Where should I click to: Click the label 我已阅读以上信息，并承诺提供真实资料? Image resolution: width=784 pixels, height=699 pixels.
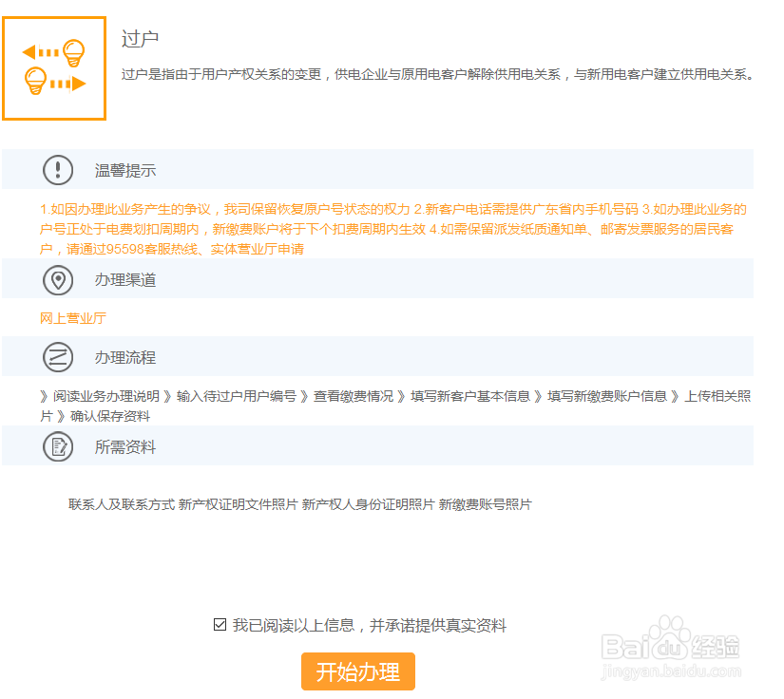tap(370, 625)
